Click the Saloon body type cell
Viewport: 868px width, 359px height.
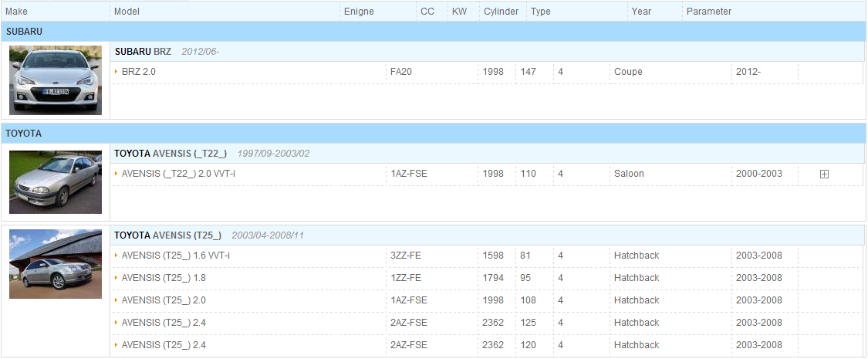tap(629, 174)
